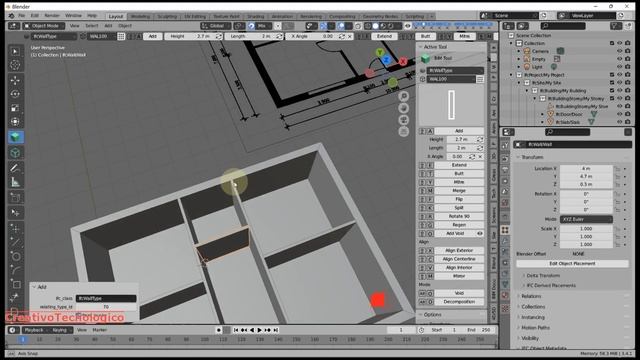
Task: Click Edit Object Placement button
Action: click(x=572, y=264)
